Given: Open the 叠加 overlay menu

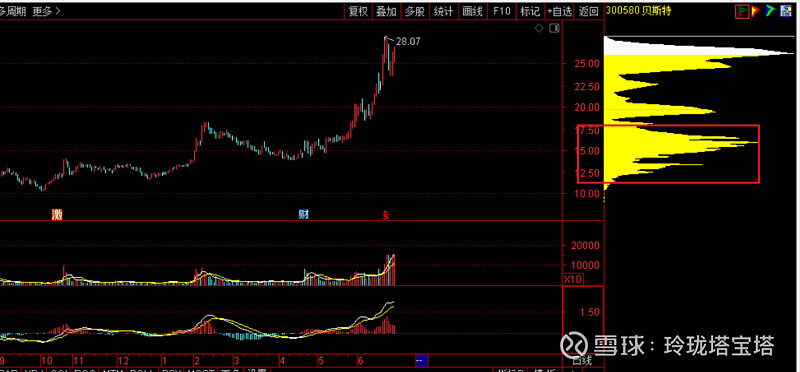Looking at the screenshot, I should pos(386,11).
